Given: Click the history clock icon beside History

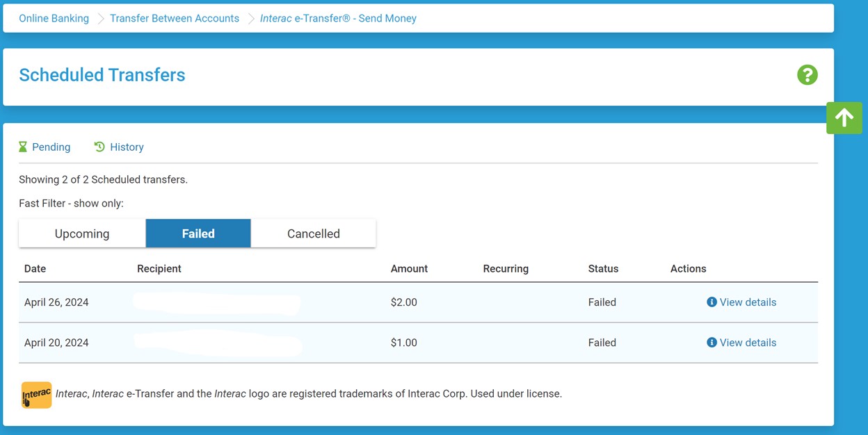Looking at the screenshot, I should [x=97, y=147].
